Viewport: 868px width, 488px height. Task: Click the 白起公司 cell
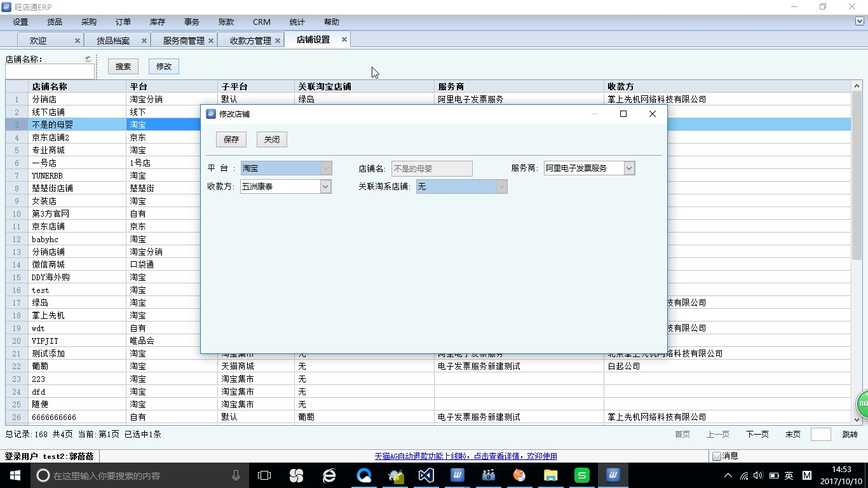[728, 366]
